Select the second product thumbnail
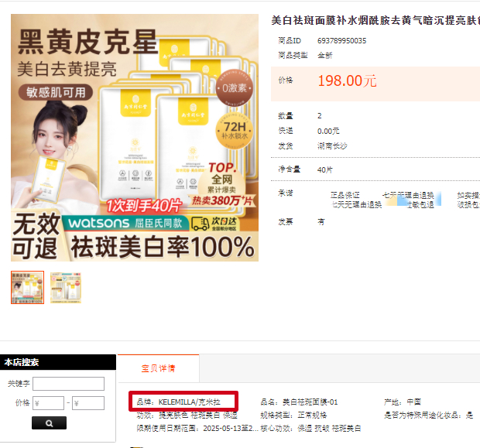This screenshot has height=448, width=480. pos(66,288)
